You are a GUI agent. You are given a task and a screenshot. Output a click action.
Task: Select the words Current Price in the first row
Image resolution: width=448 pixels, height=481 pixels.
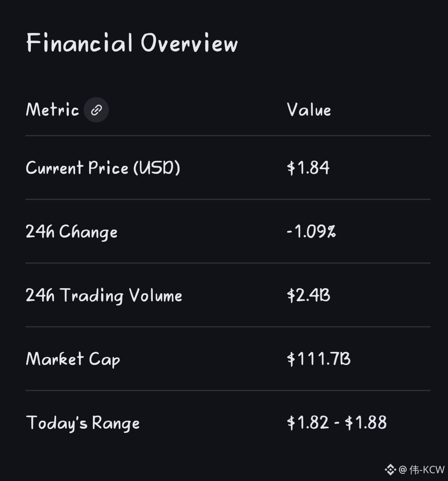[77, 168]
